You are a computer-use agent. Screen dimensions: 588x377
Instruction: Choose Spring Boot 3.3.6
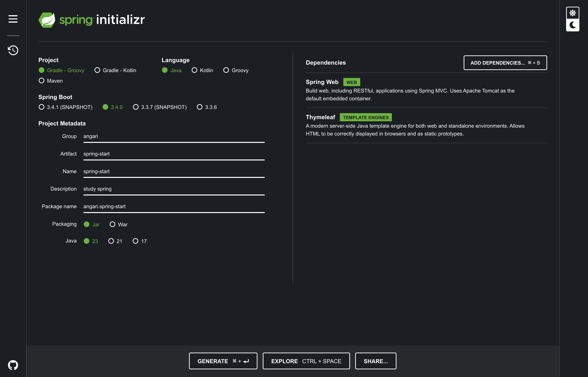click(207, 107)
